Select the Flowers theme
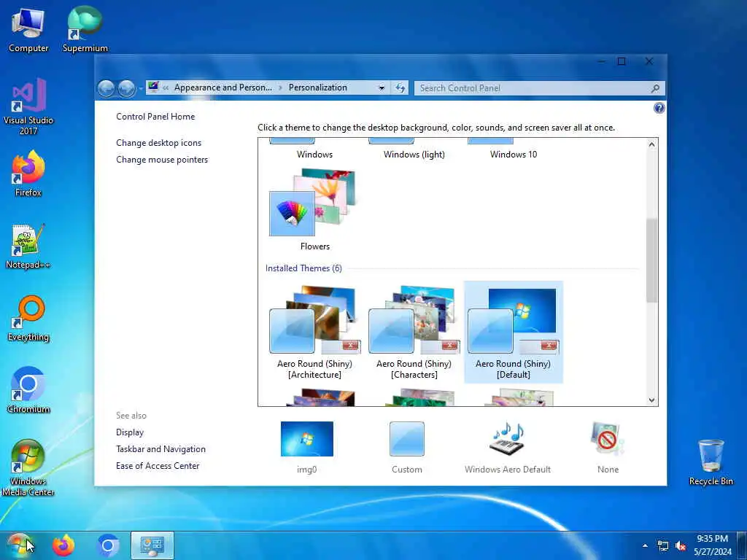 point(314,209)
